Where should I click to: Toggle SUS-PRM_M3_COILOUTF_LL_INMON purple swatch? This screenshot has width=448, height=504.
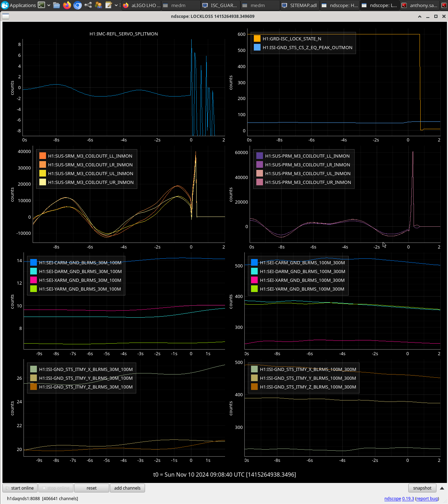(x=259, y=156)
